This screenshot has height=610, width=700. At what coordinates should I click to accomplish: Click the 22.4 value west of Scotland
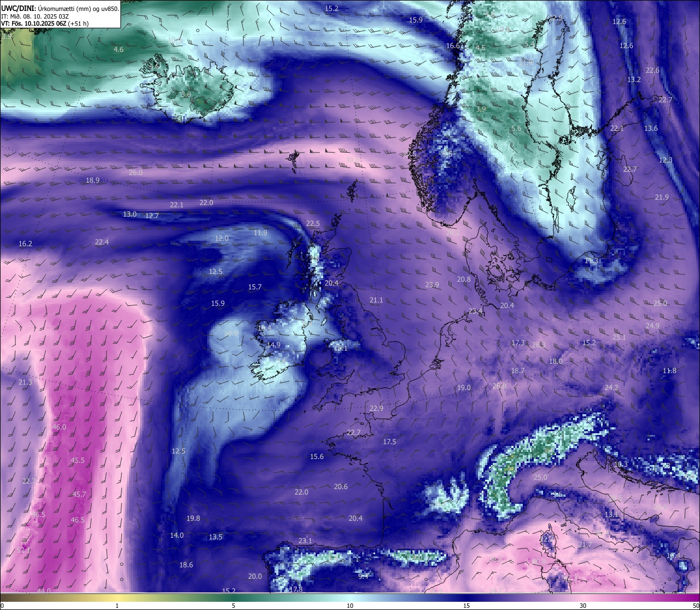[x=102, y=242]
